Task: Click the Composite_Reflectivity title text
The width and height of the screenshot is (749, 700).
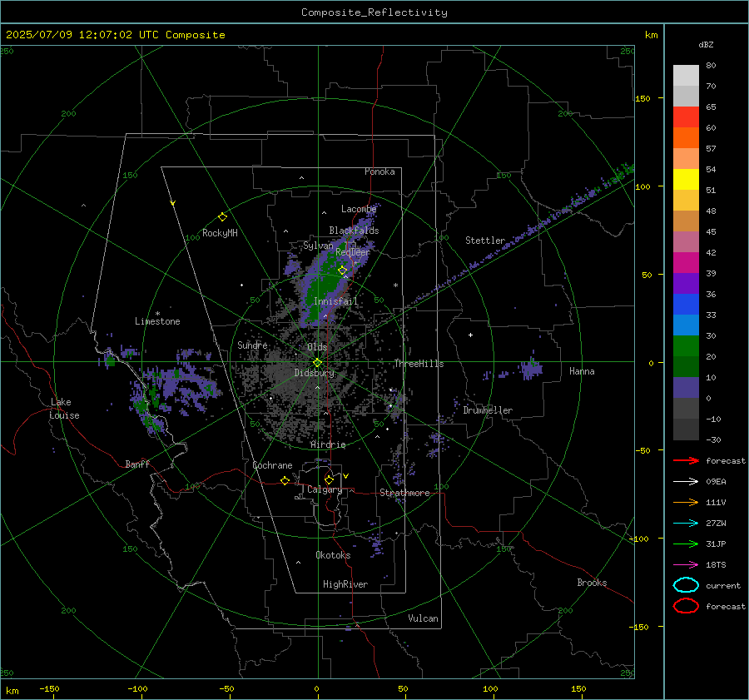Action: pos(374,12)
